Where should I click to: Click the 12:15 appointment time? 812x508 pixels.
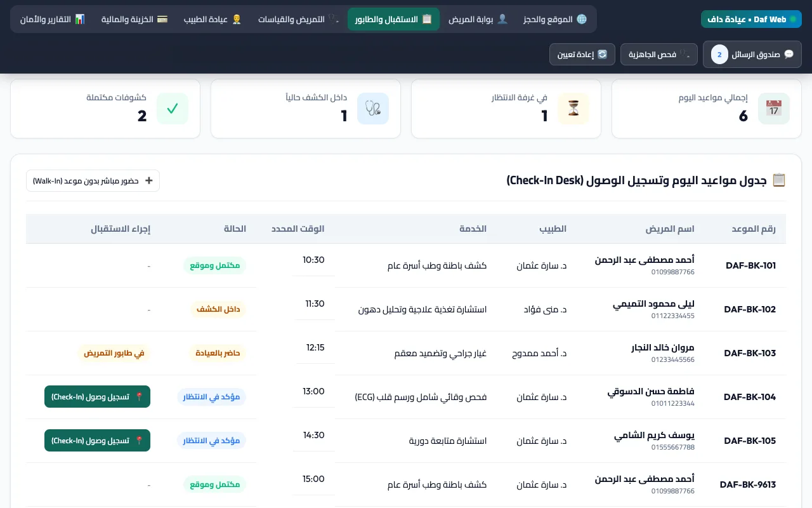[x=315, y=347]
